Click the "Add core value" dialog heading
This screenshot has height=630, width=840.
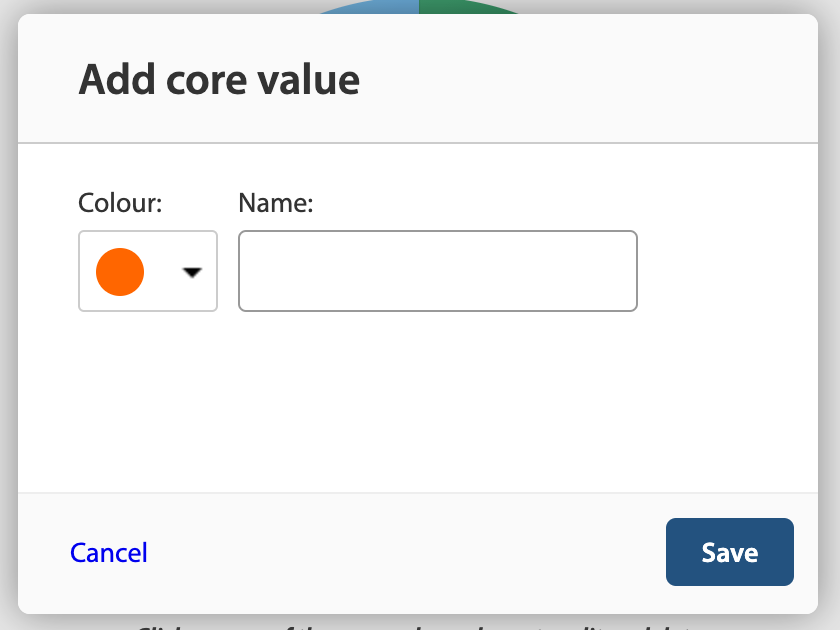coord(219,80)
